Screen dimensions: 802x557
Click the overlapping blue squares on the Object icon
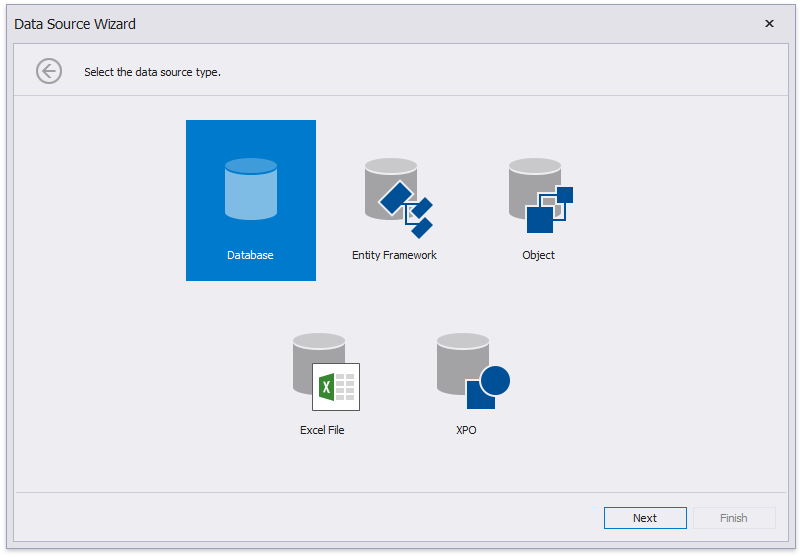point(549,209)
